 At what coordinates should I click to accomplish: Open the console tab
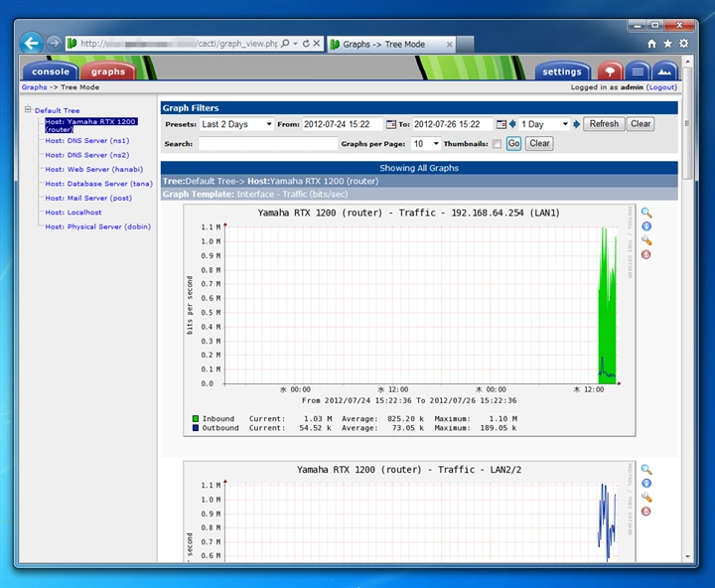51,72
